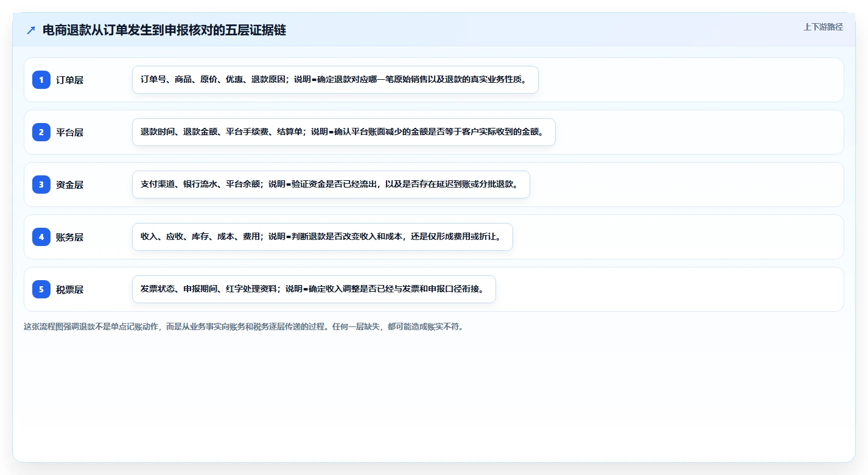Click the number 1 badge for 订单层

click(41, 80)
